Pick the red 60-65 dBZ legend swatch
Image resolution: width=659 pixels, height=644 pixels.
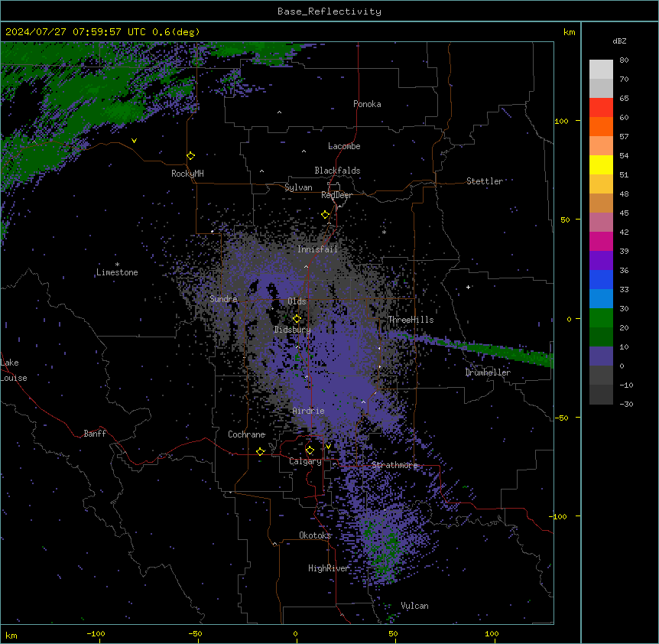point(601,108)
